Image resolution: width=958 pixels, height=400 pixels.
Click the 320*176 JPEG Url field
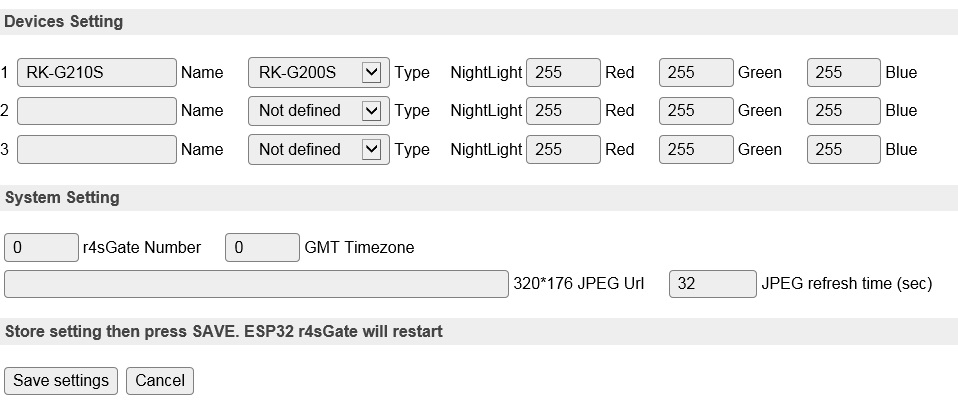point(256,284)
